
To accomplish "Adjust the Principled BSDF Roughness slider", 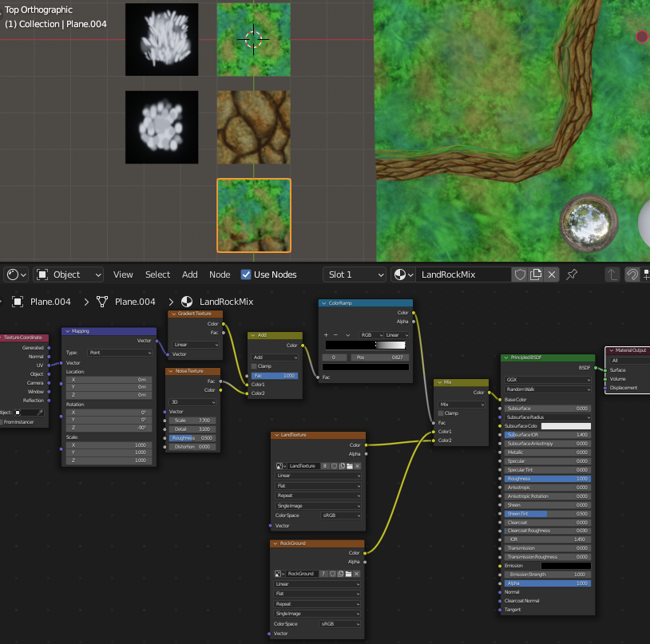I will [x=548, y=479].
